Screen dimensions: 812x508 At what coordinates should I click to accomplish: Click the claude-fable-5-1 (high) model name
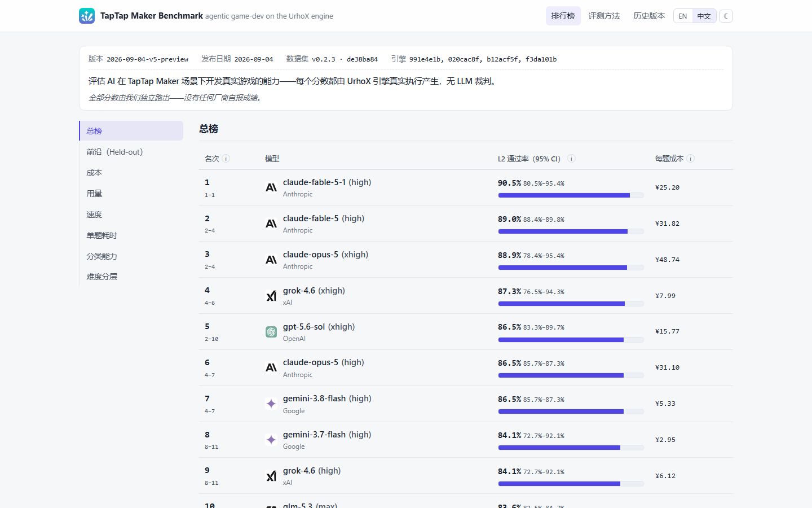[327, 182]
